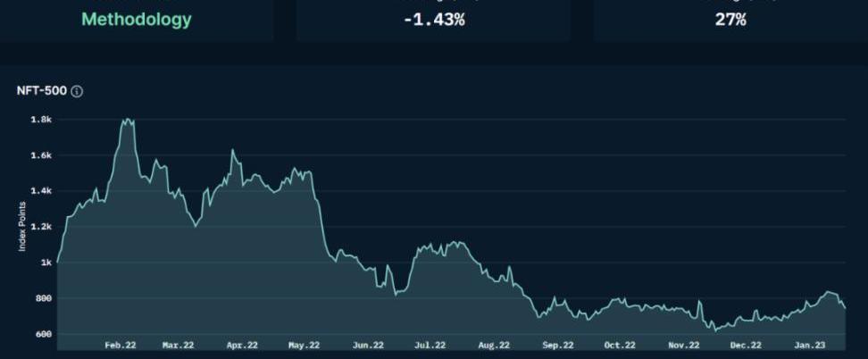Click the chart peak near Feb.22
The height and width of the screenshot is (359, 868).
pos(127,120)
